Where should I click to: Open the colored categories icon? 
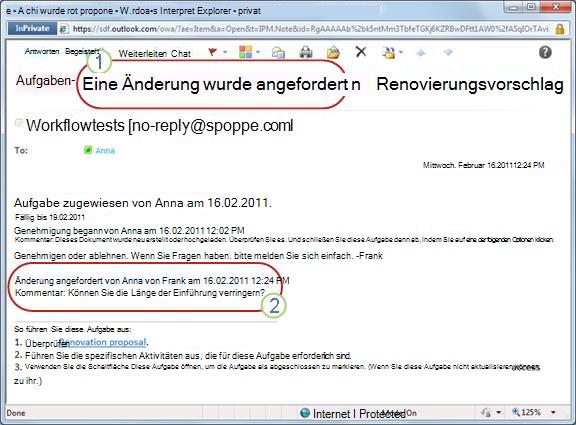[245, 52]
